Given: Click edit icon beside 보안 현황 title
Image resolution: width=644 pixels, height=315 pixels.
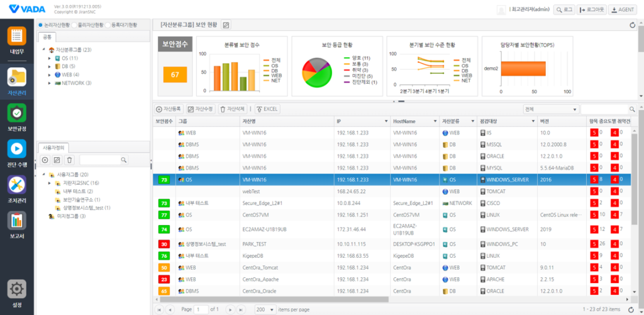Looking at the screenshot, I should [x=226, y=25].
